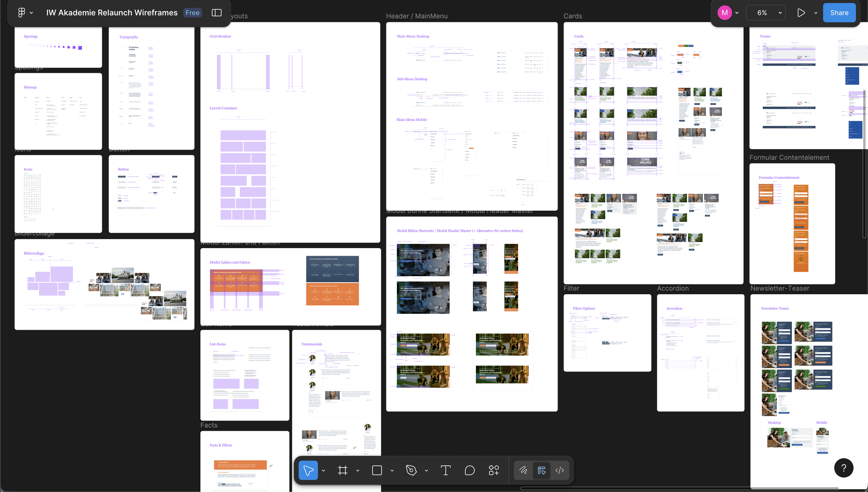Open the help question mark button
The height and width of the screenshot is (492, 868).
pos(843,468)
